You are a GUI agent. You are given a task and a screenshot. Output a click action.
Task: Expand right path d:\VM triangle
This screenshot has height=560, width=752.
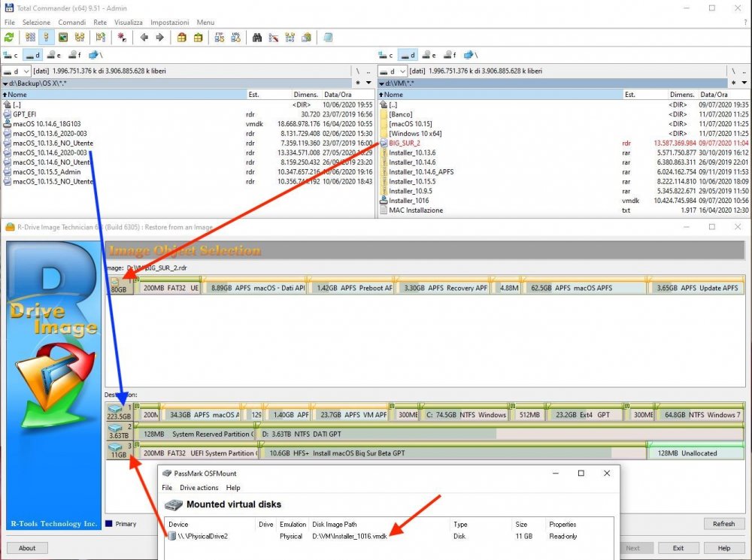pos(382,83)
